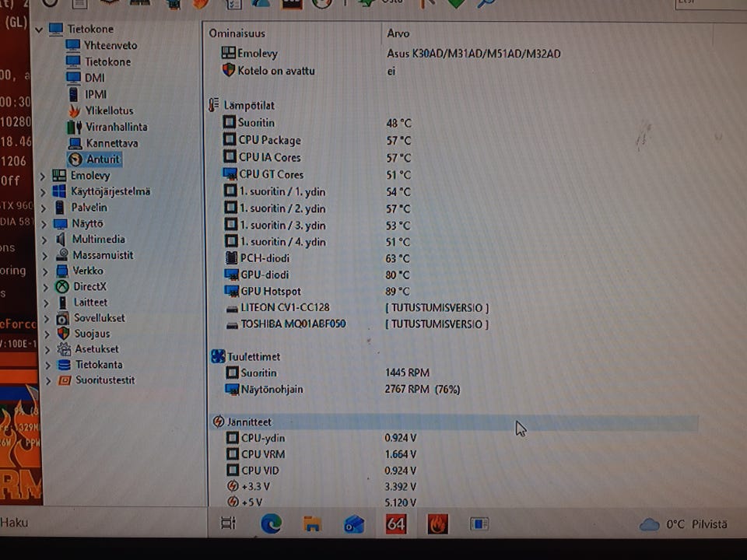
Task: Expand the DirectX node
Action: 46,288
